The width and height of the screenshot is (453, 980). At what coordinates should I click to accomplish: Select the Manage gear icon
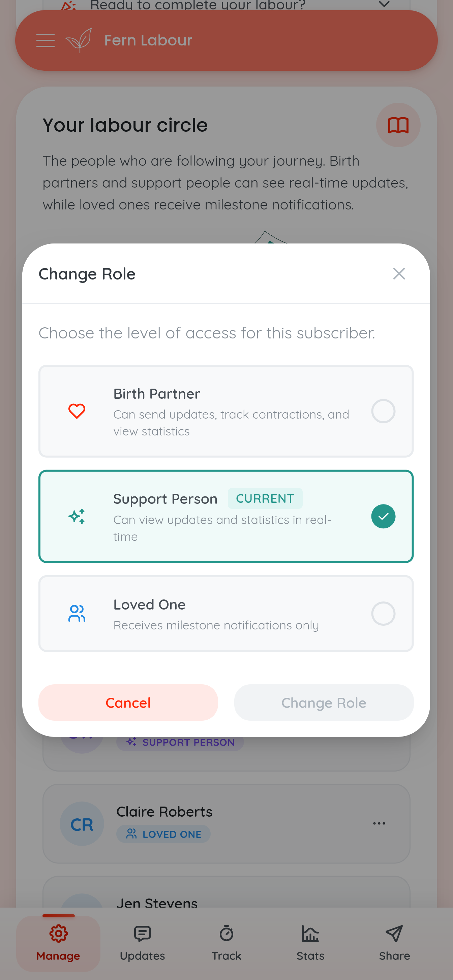coord(58,933)
